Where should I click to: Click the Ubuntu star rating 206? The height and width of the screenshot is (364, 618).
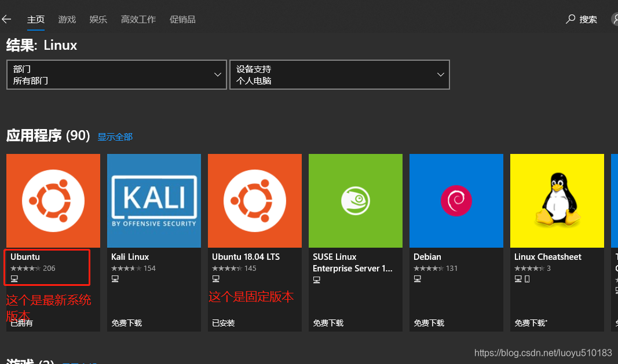point(32,269)
